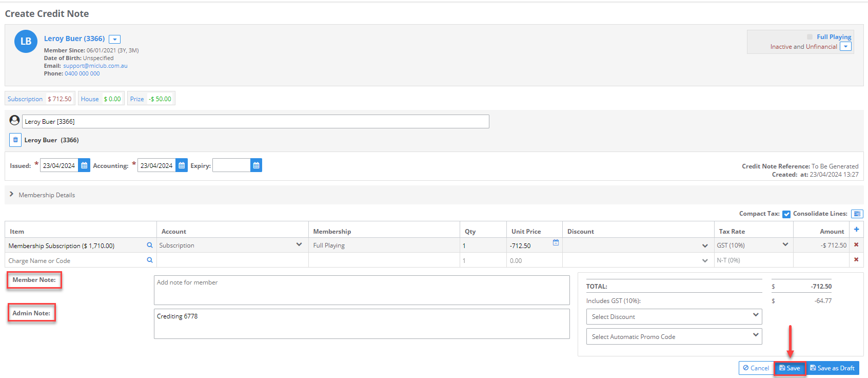
Task: Click the Qty field in Membership Subscription row
Action: coord(483,245)
